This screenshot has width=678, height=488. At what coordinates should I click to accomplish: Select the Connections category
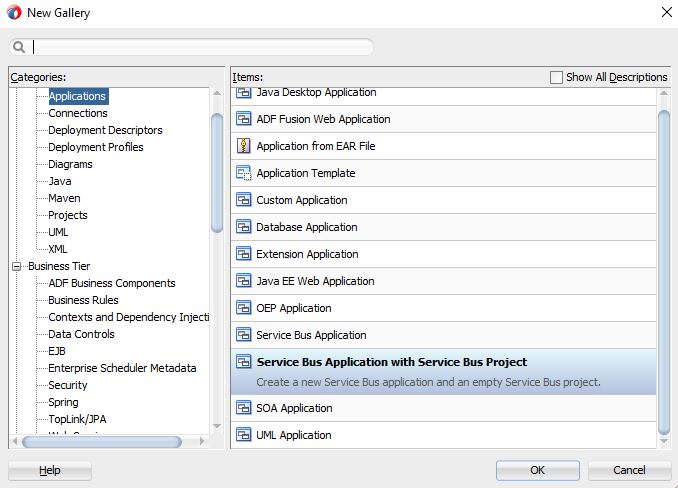click(78, 113)
